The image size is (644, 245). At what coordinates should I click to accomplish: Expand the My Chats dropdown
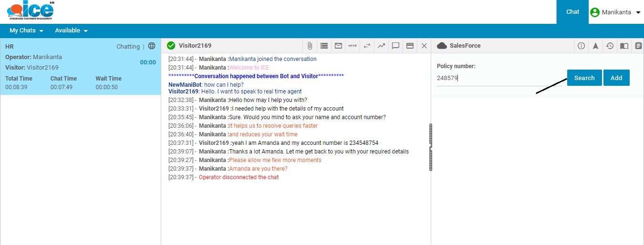(26, 31)
